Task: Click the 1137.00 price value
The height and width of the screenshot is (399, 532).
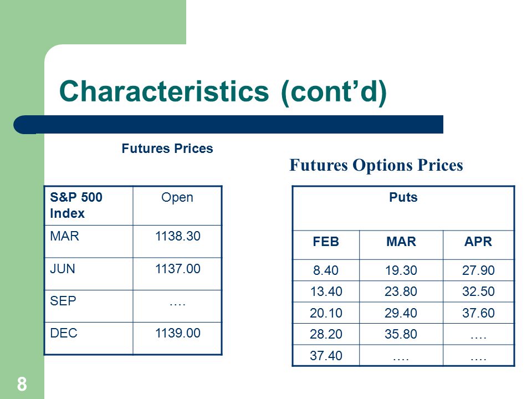Action: (178, 268)
